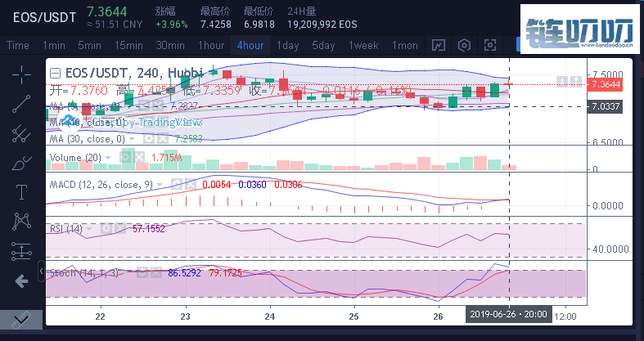Select the trend line drawing tool

tap(21, 102)
